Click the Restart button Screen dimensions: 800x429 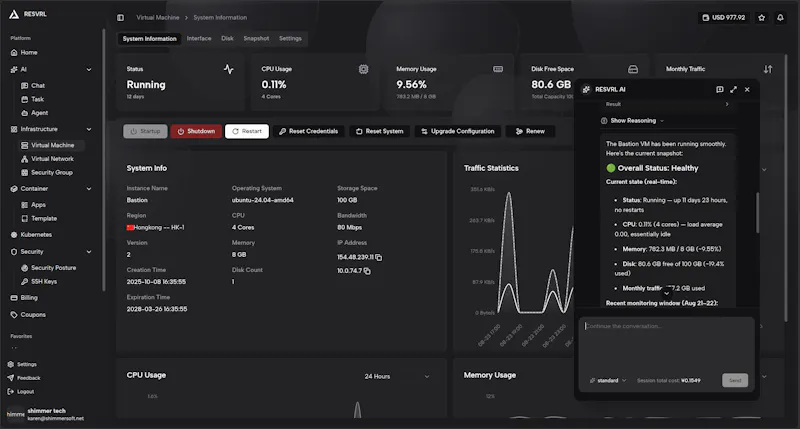coord(247,132)
